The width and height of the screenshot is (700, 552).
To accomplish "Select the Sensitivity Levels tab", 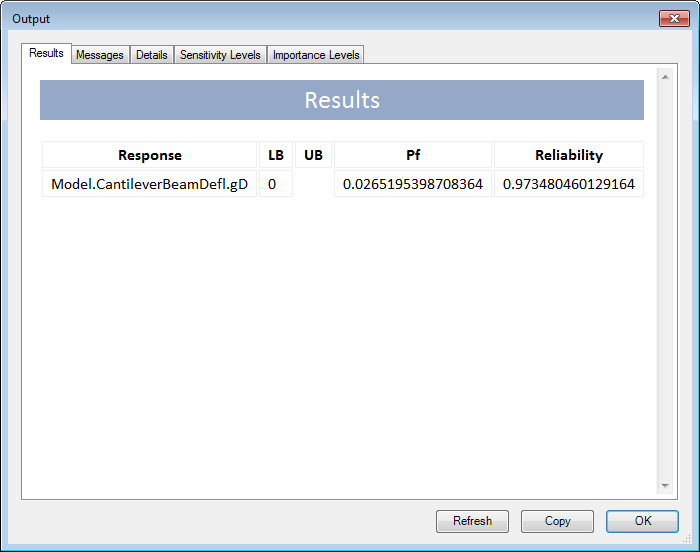I will click(220, 55).
